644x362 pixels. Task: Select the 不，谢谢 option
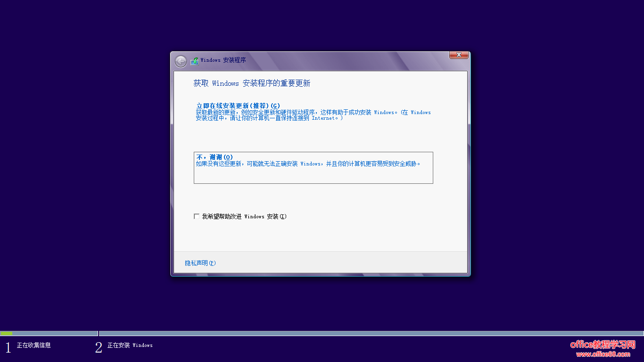[x=313, y=167]
